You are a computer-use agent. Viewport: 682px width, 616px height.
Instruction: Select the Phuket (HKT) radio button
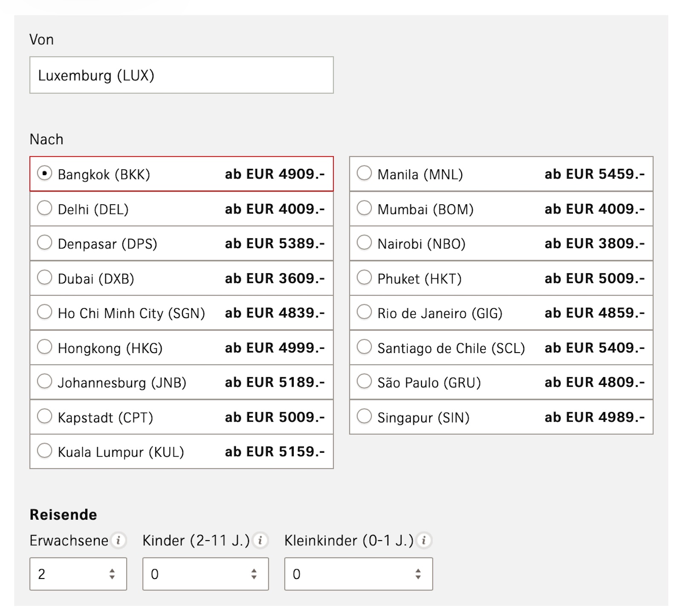click(364, 278)
